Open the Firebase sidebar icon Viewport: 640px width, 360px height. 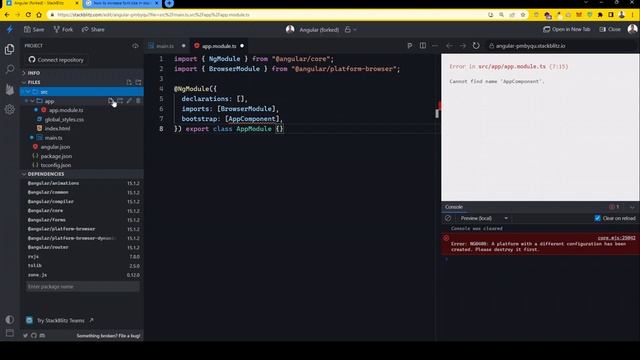click(x=9, y=89)
